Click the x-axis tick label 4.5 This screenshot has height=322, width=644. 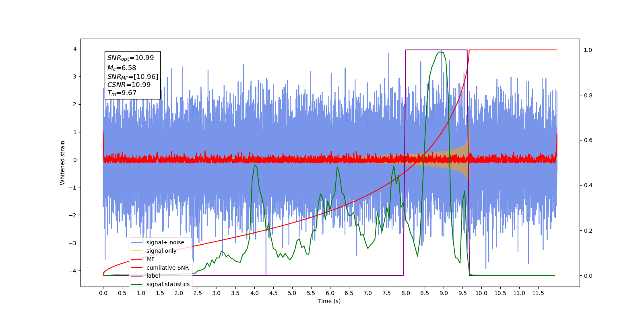click(273, 293)
